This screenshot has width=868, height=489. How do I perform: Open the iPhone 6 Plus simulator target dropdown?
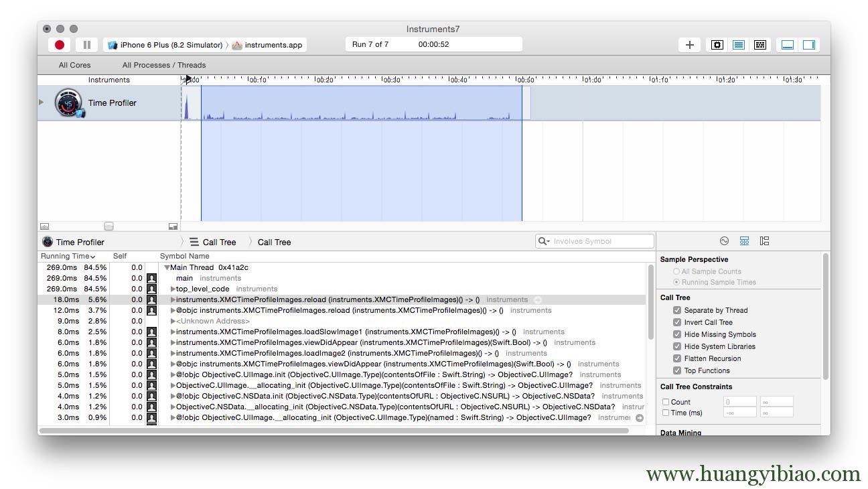coord(165,45)
